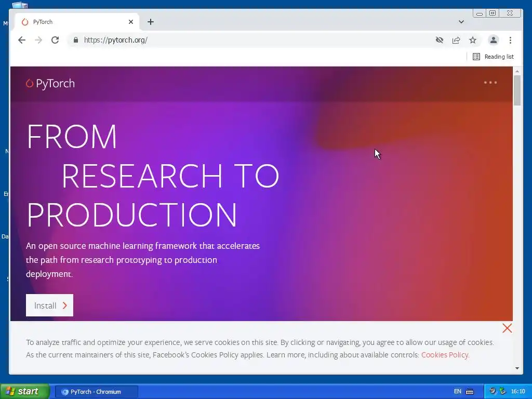The height and width of the screenshot is (399, 532).
Task: Click the network tray icon near clock
Action: tap(502, 392)
